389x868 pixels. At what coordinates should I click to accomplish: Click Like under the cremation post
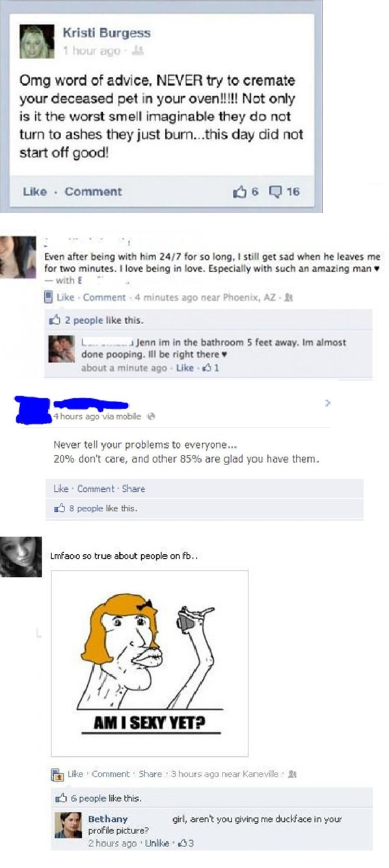click(x=34, y=192)
